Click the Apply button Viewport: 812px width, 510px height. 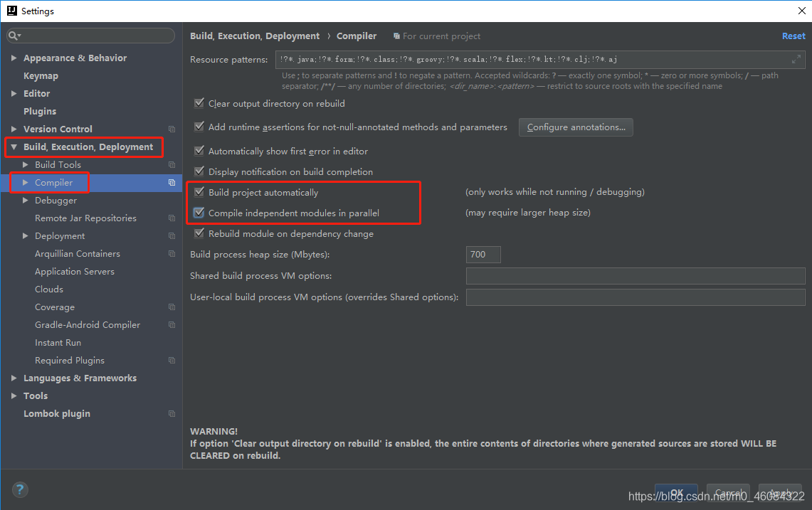pos(781,493)
